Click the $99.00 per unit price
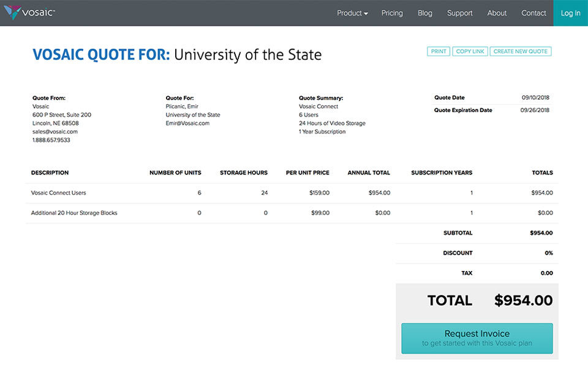 pos(320,213)
